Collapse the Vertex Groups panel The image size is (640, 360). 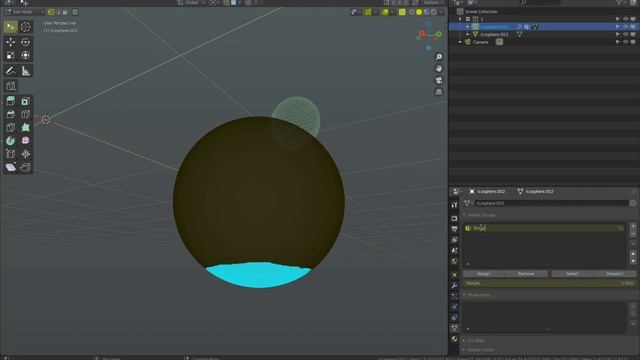coord(464,215)
